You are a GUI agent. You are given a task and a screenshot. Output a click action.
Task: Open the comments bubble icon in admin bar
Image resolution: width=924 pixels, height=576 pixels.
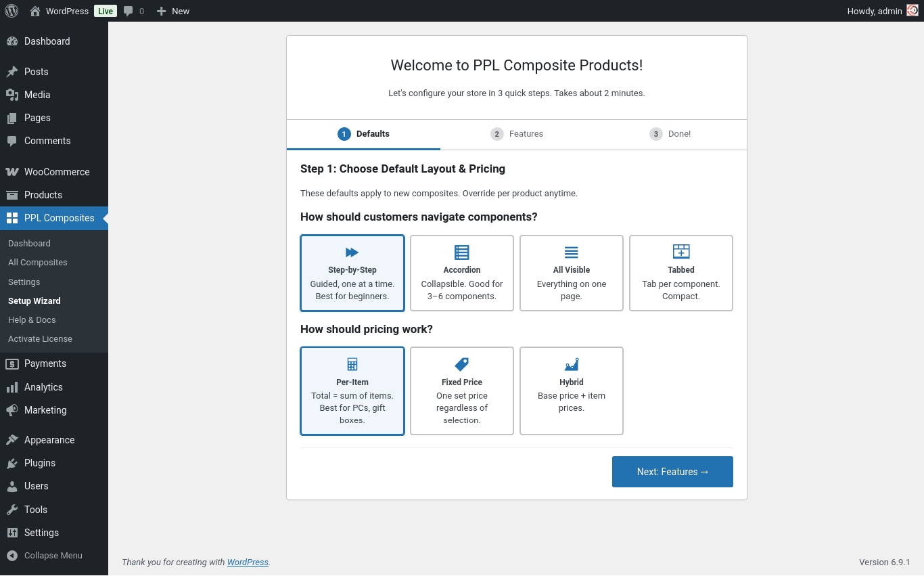click(129, 11)
